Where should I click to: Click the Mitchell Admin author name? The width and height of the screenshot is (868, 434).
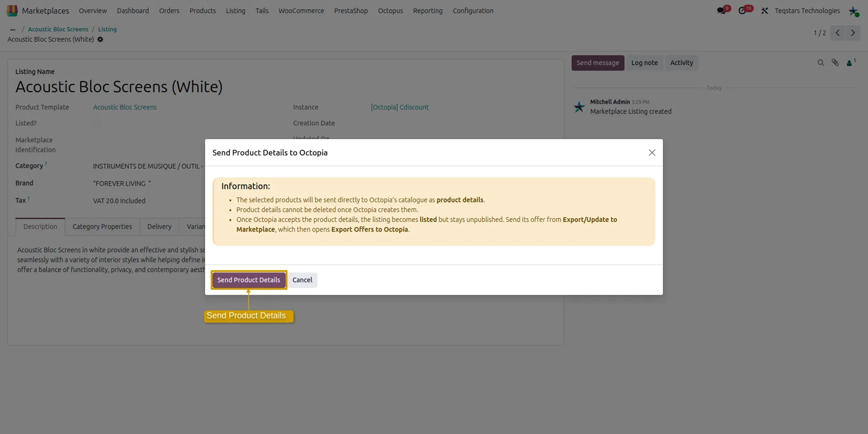[610, 102]
